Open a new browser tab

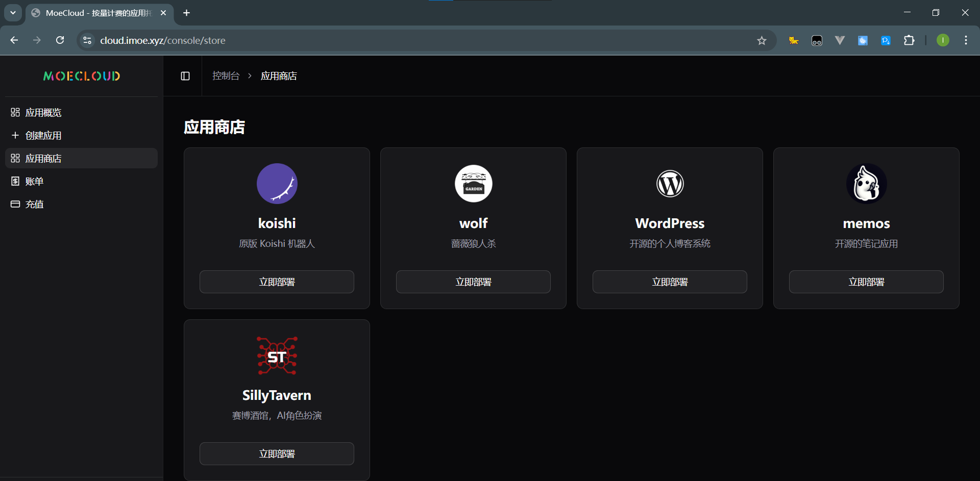click(x=186, y=13)
